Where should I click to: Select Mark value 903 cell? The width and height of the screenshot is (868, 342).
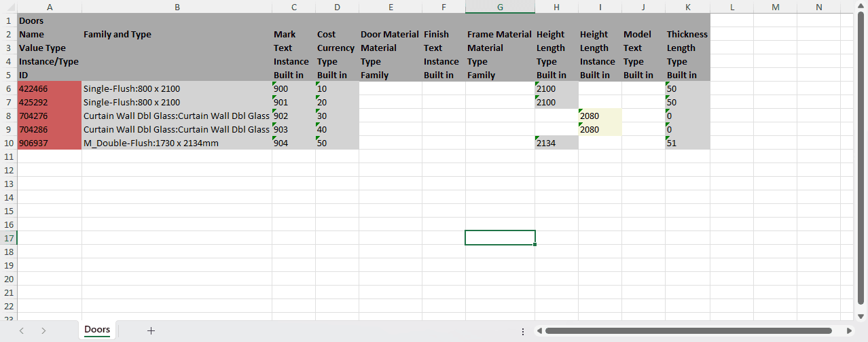293,129
